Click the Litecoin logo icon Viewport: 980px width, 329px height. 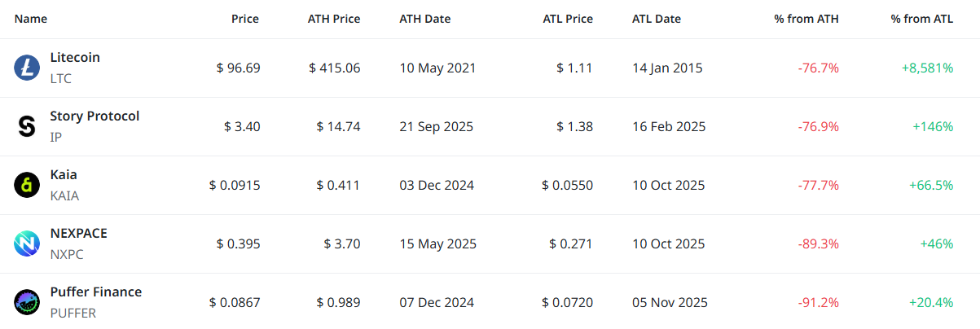27,68
